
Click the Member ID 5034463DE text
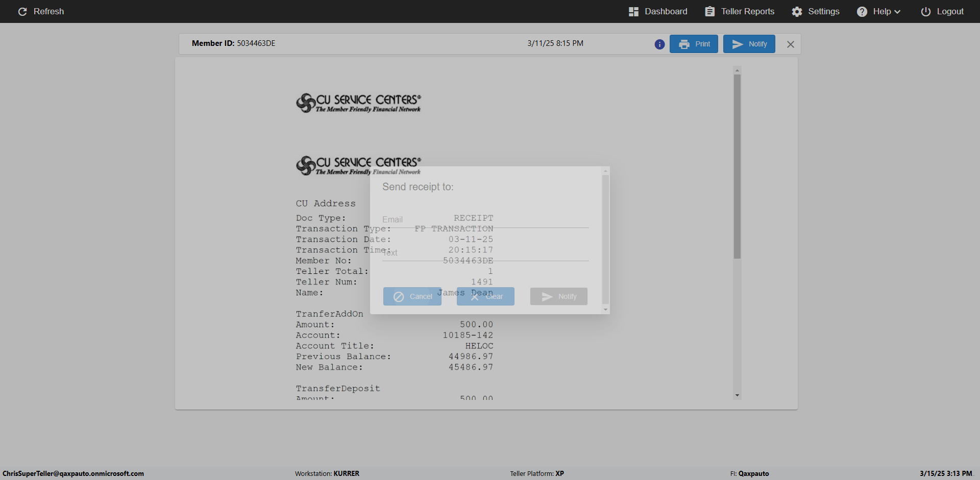[x=234, y=43]
